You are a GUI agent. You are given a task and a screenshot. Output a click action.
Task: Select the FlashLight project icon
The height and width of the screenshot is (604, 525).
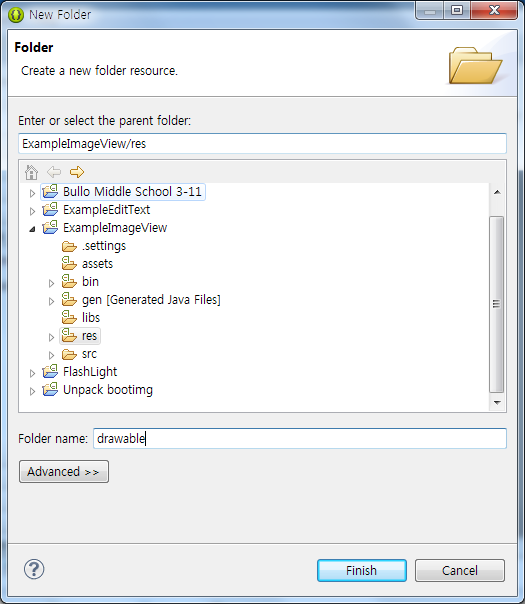50,371
